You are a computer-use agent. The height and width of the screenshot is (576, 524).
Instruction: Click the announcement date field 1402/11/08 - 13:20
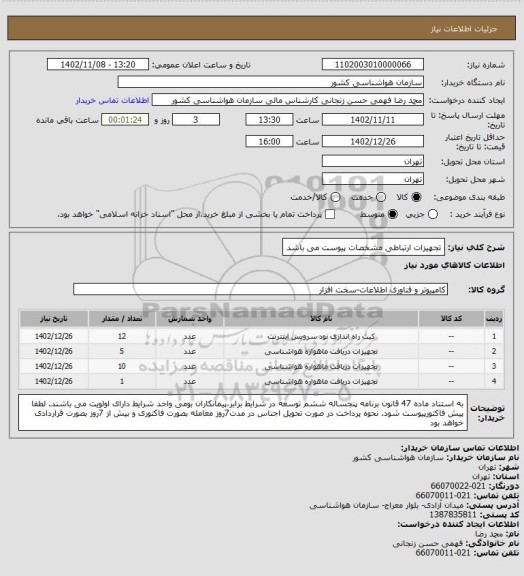[98, 64]
